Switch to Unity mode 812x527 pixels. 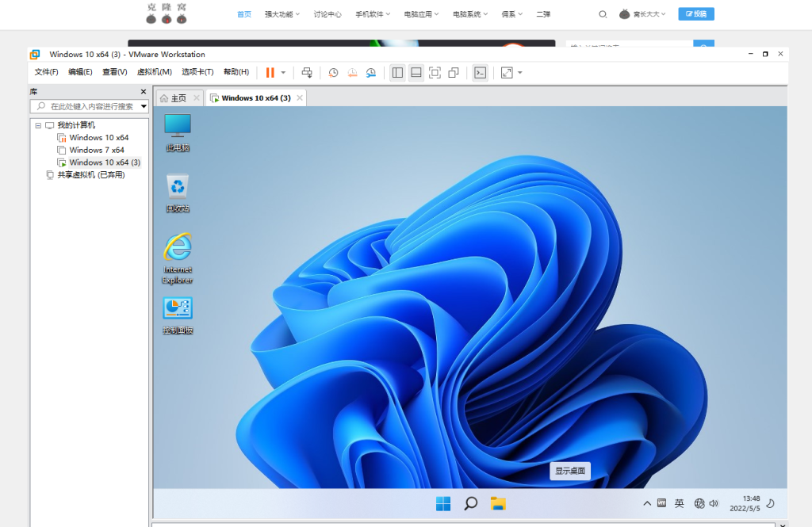pos(454,72)
